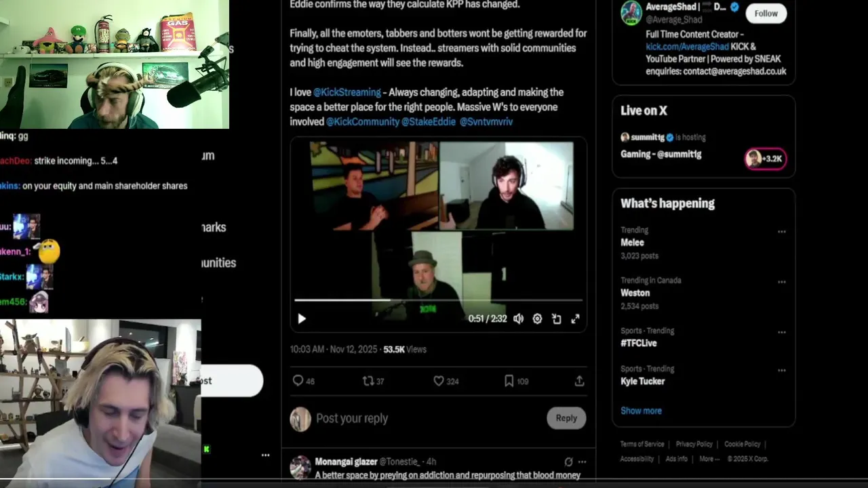Click the Live on X heading

(x=644, y=110)
